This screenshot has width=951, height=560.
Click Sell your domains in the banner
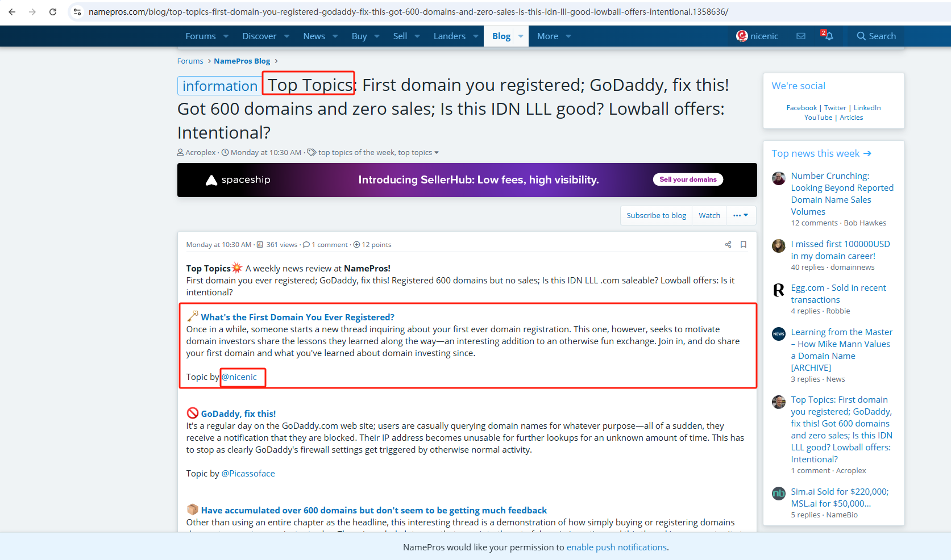pos(688,179)
